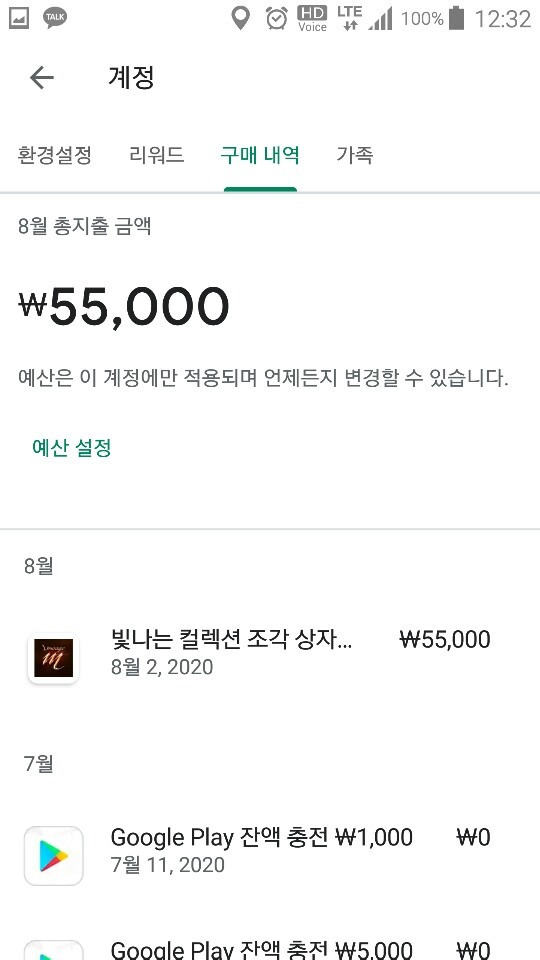
Task: Tap the location pin status icon
Action: click(x=241, y=18)
